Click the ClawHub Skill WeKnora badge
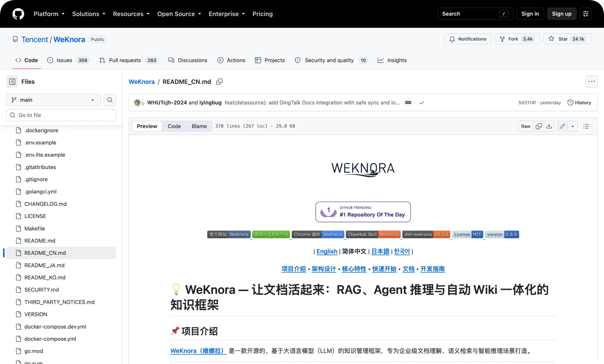The image size is (604, 364). coord(373,234)
